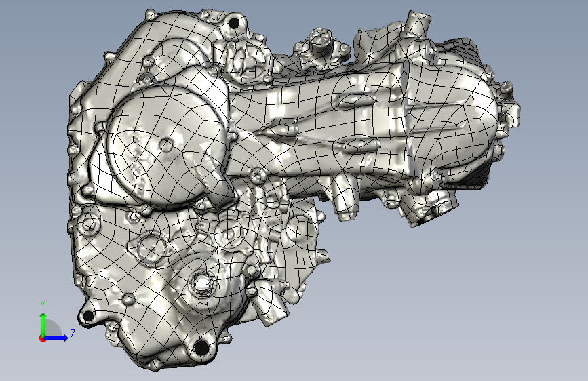Click the red origin dot of the coordinate triad
This screenshot has height=381, width=588.
[x=42, y=338]
